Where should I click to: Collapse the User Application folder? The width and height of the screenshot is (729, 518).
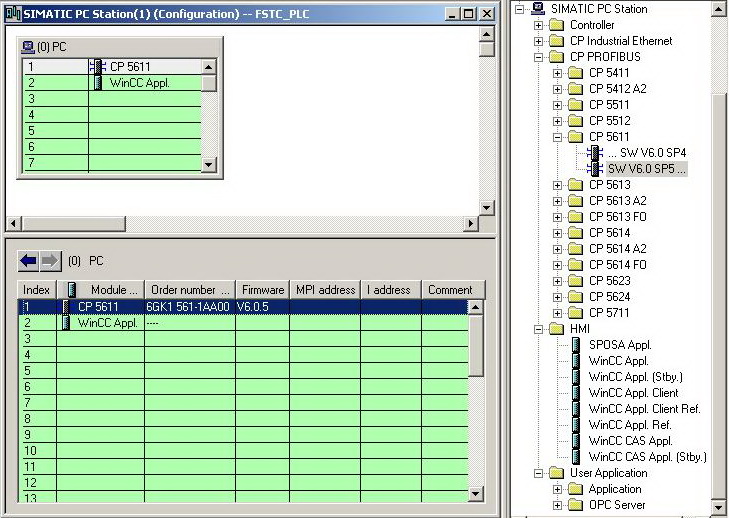538,473
